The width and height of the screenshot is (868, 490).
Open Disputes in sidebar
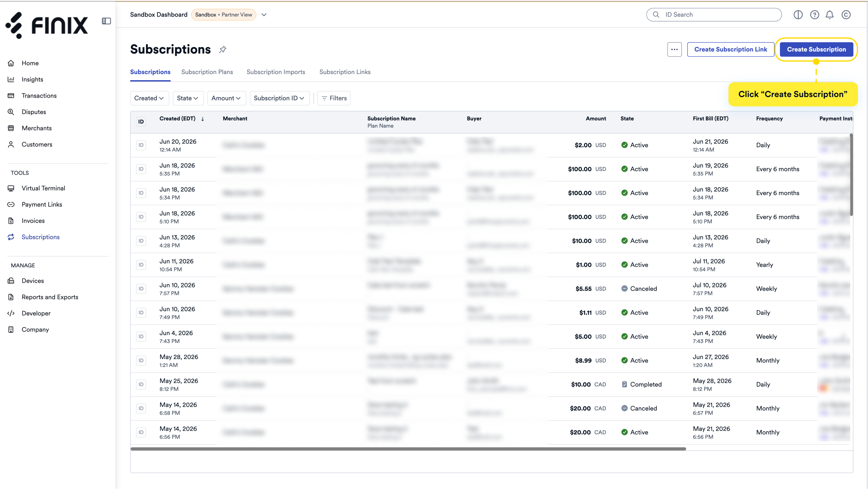pyautogui.click(x=34, y=112)
